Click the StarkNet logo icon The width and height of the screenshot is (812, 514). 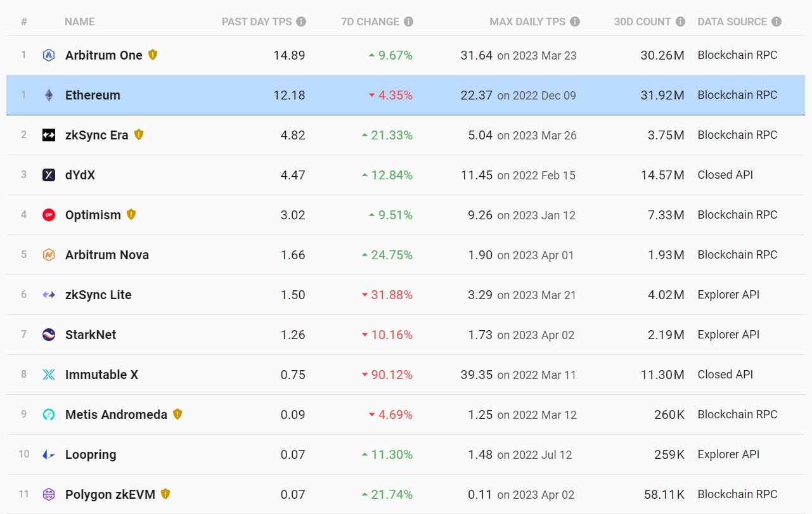coord(49,335)
